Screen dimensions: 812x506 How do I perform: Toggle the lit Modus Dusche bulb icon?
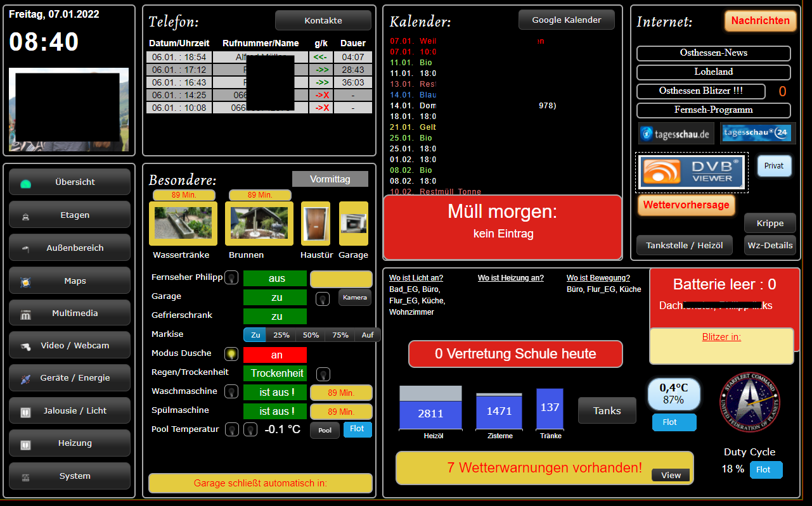(232, 354)
